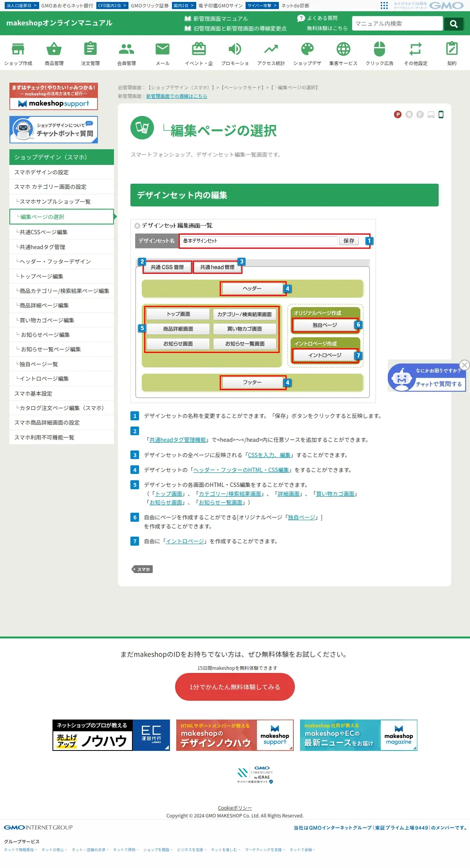Click the GMO logo in header

[446, 5]
